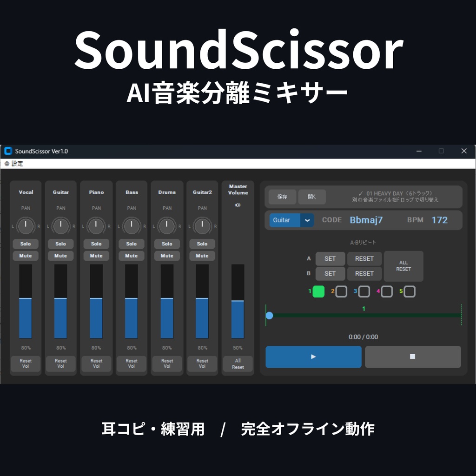The width and height of the screenshot is (476, 476).
Task: Solo the Guitar track
Action: pyautogui.click(x=61, y=244)
